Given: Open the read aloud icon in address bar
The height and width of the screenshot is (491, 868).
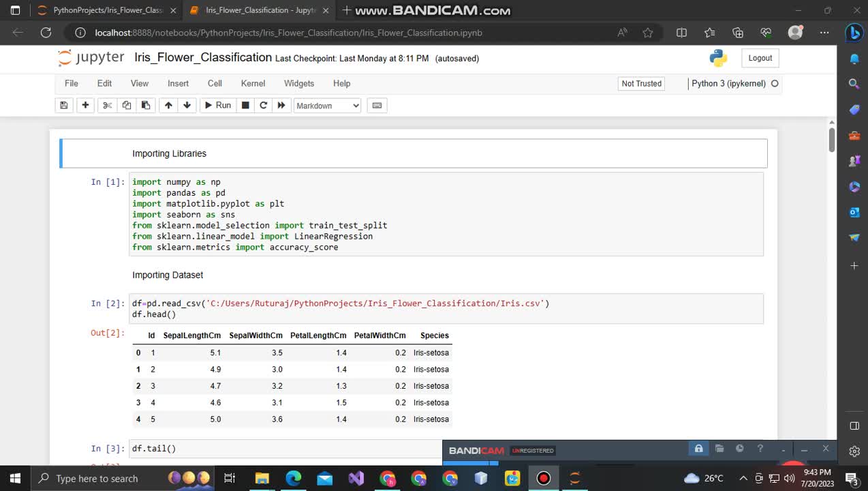Looking at the screenshot, I should click(x=622, y=32).
